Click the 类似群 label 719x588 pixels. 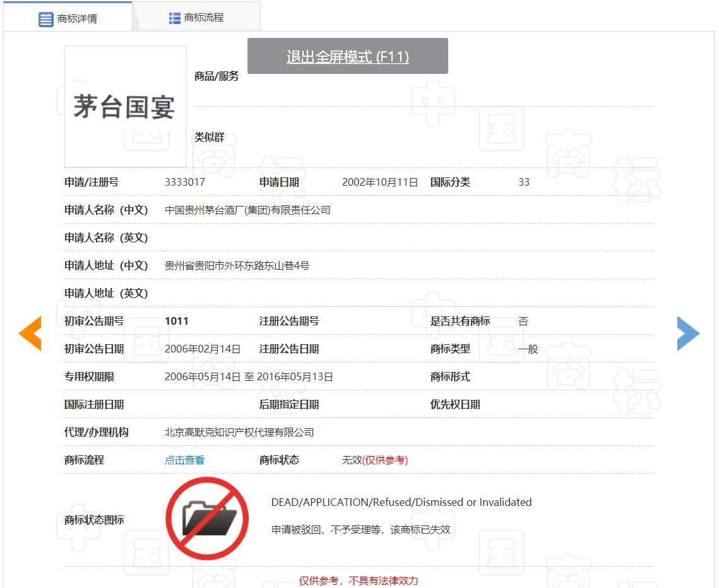pyautogui.click(x=210, y=137)
